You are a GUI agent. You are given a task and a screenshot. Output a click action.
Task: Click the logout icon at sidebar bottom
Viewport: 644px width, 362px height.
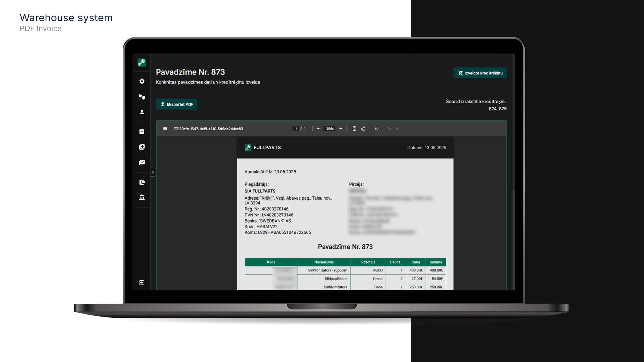(142, 283)
